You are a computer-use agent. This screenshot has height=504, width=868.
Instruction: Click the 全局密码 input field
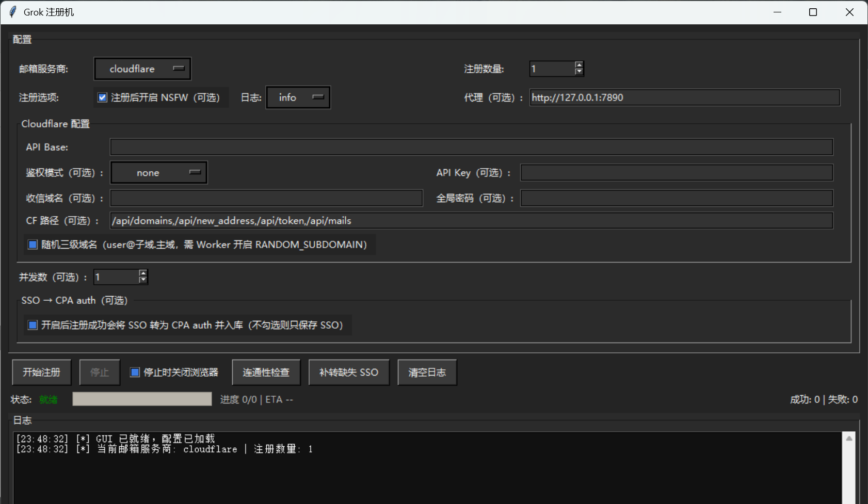click(677, 198)
